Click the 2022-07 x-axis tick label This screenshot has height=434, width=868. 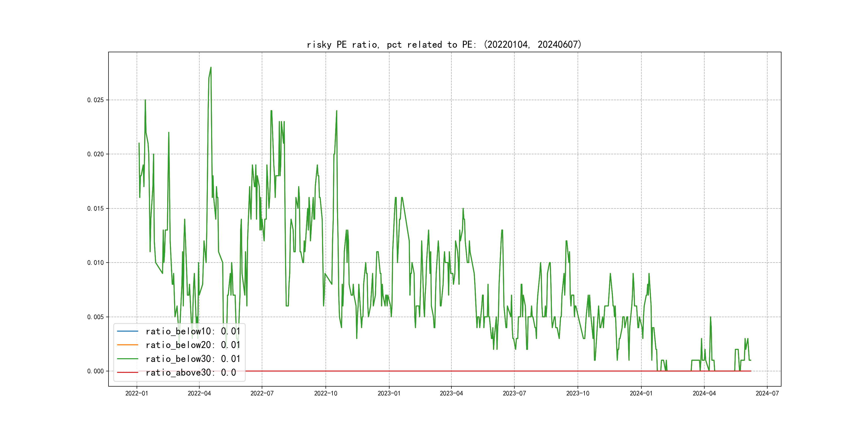tap(262, 393)
